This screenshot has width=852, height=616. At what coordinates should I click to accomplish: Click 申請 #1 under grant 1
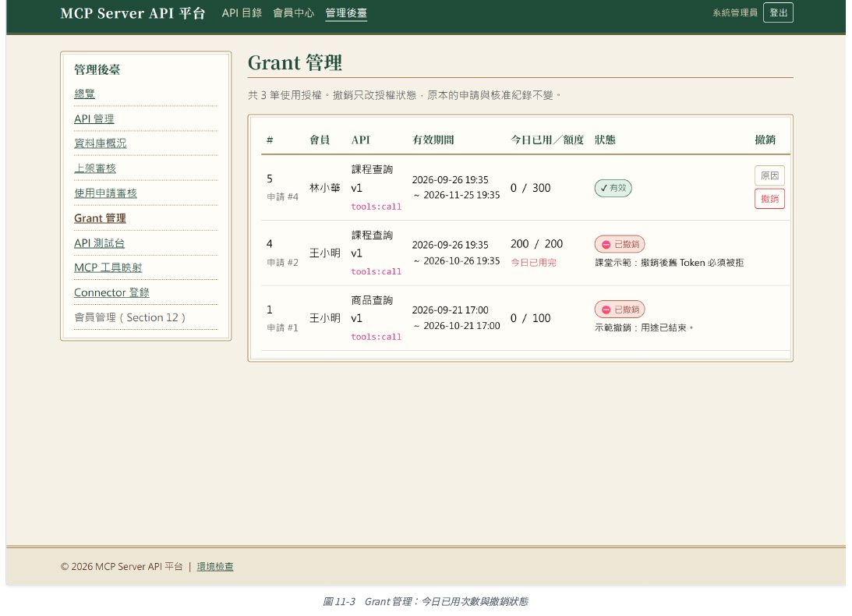282,327
